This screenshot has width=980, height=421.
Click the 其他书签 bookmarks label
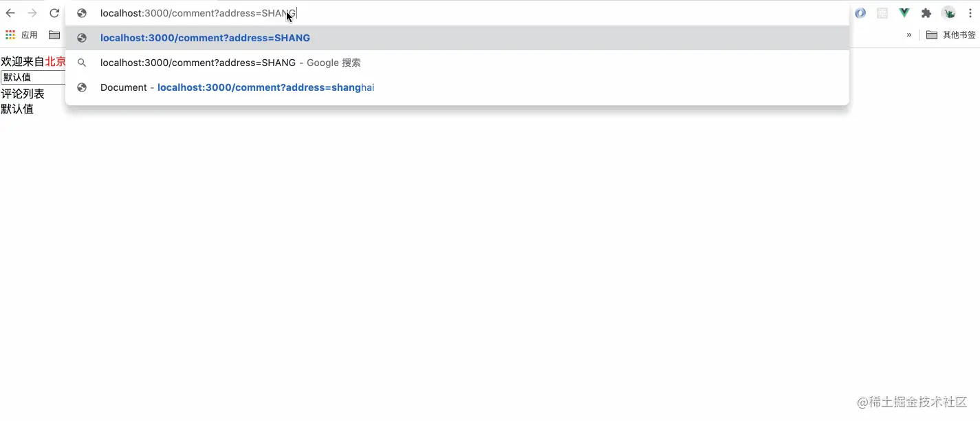[x=959, y=34]
